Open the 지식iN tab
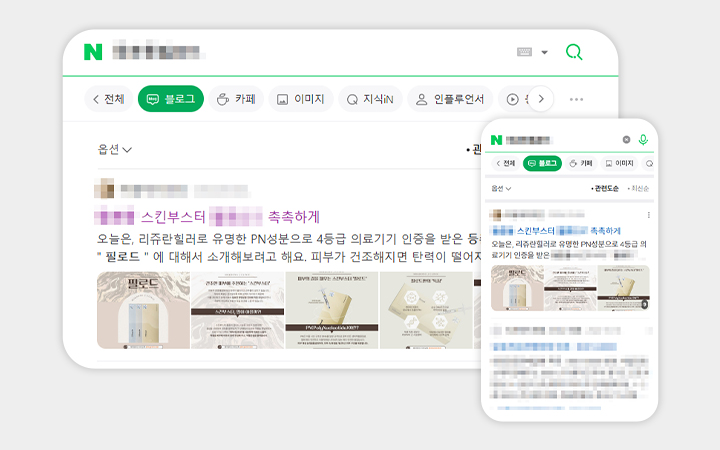Viewport: 720px width, 450px height. coord(369,99)
